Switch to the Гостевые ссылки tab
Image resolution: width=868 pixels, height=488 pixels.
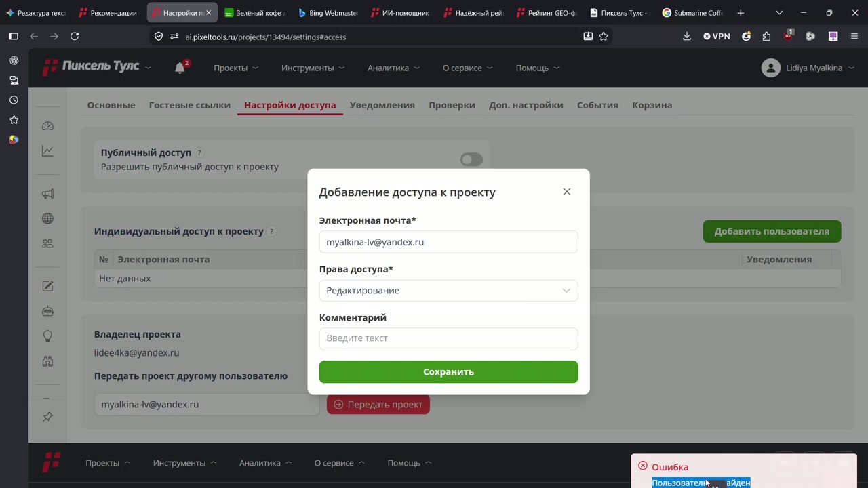(190, 105)
